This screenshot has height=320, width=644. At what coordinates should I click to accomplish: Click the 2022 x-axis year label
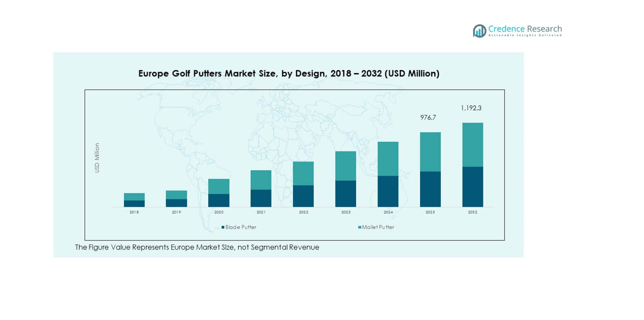click(x=304, y=212)
